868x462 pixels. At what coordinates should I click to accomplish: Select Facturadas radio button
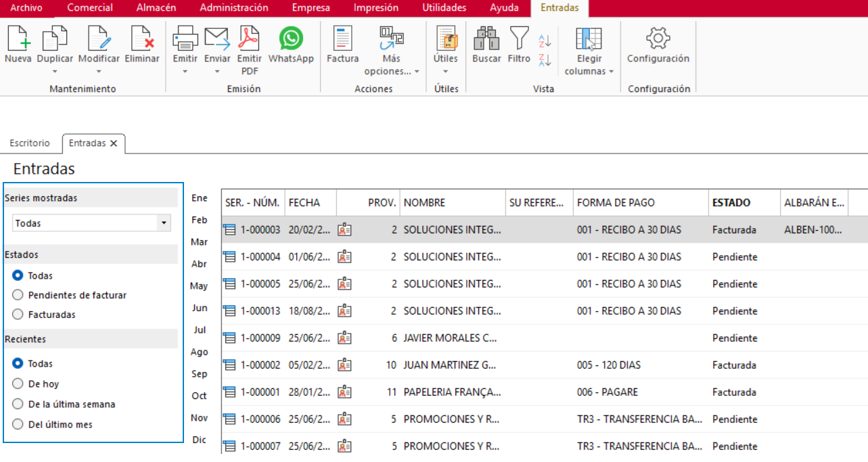(x=18, y=315)
